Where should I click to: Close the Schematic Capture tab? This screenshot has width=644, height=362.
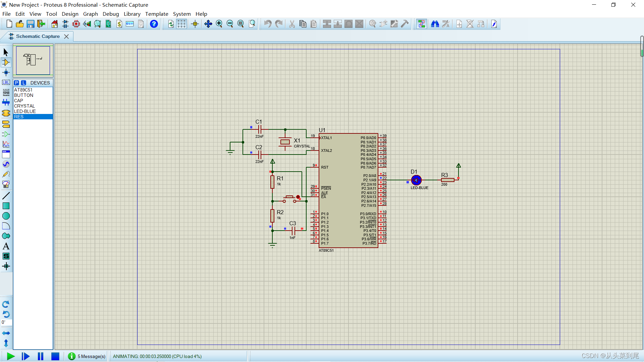point(66,36)
